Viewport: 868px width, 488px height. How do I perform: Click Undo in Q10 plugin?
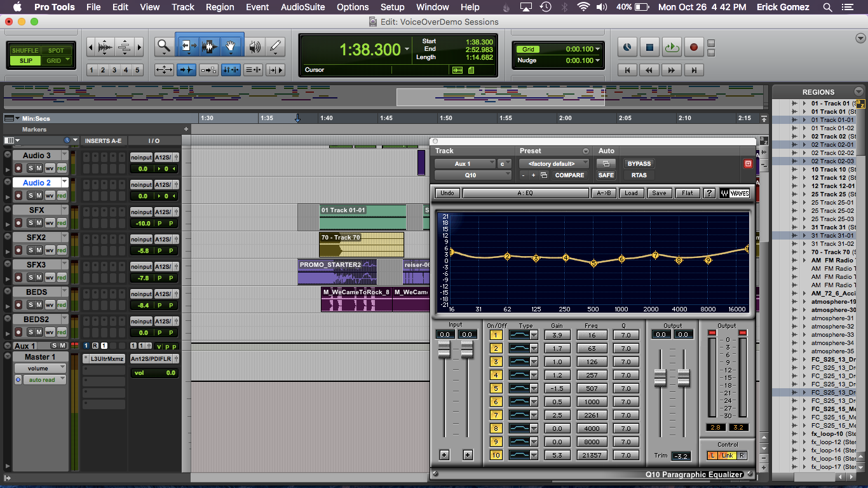(447, 193)
